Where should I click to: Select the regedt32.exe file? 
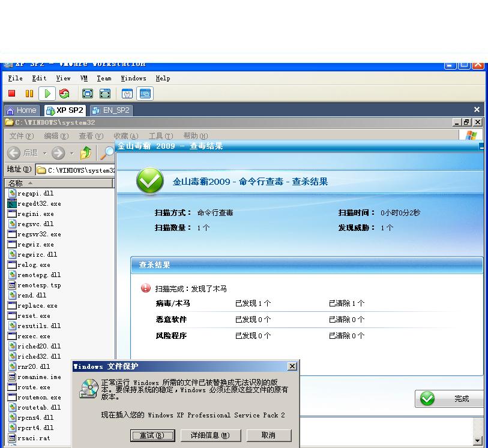pos(35,204)
